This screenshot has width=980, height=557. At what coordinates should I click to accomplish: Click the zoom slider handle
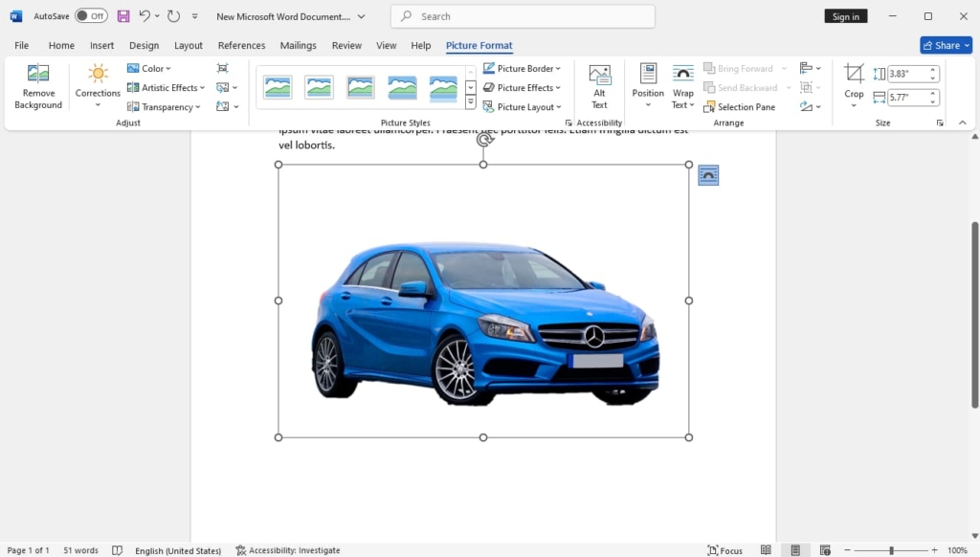891,550
